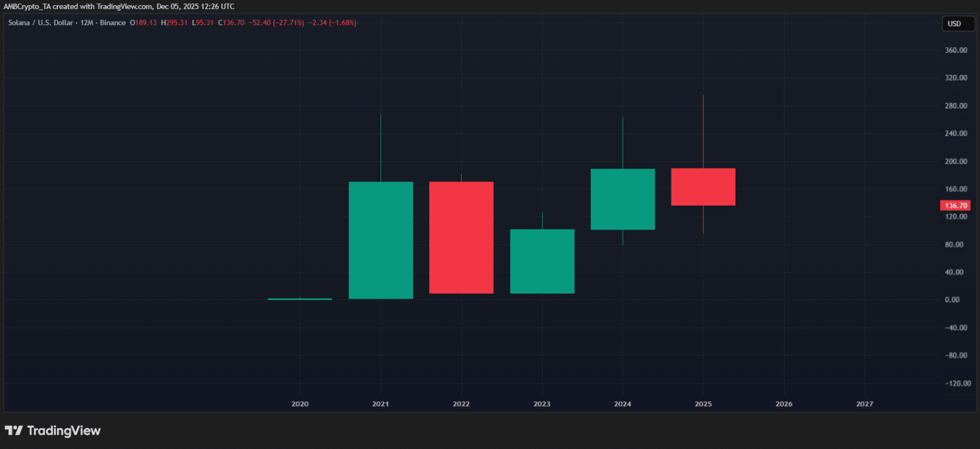The image size is (980, 449).
Task: Click the H295.31 high value in legend
Action: point(174,23)
